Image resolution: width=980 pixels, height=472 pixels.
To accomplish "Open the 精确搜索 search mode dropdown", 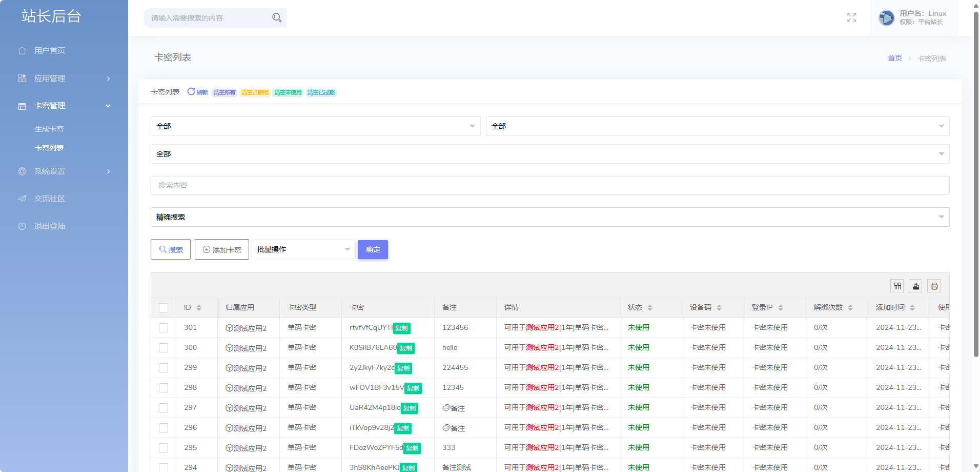I will (x=550, y=217).
